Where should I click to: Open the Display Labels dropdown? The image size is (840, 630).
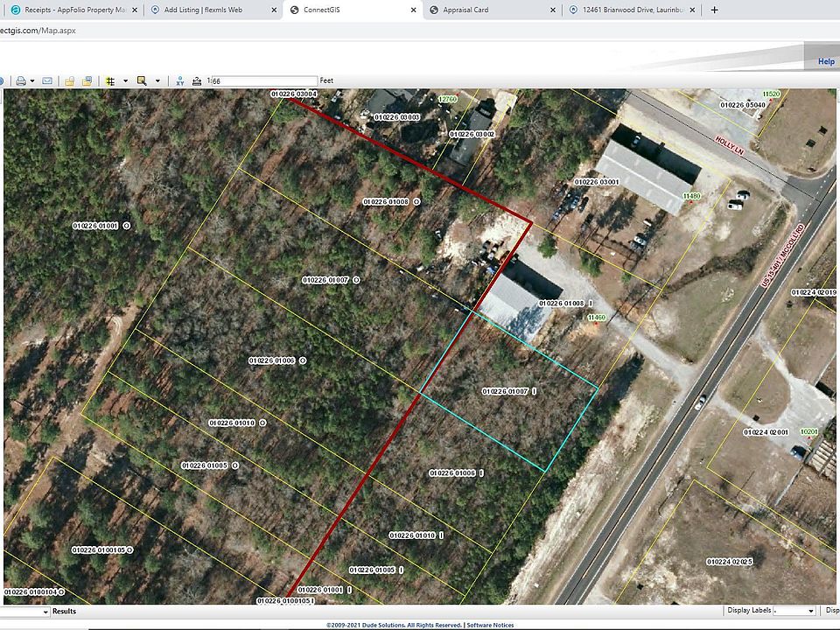point(794,611)
